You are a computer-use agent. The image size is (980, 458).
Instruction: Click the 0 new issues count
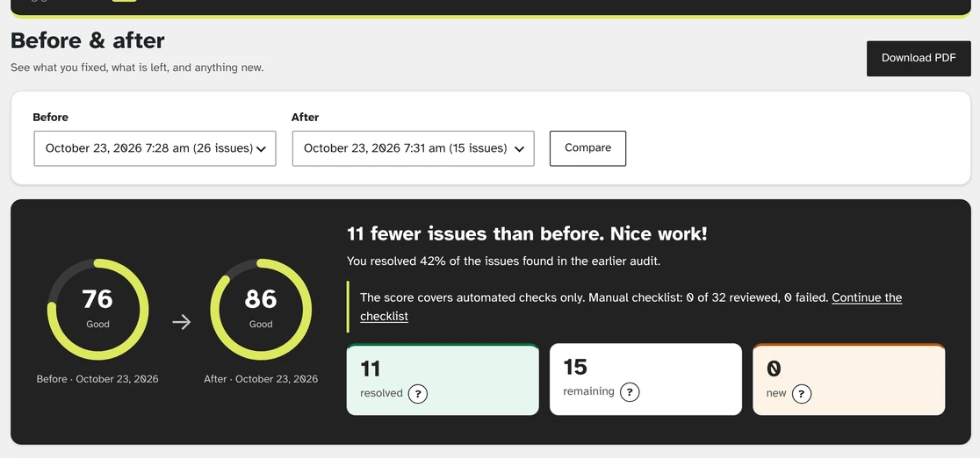(x=774, y=369)
